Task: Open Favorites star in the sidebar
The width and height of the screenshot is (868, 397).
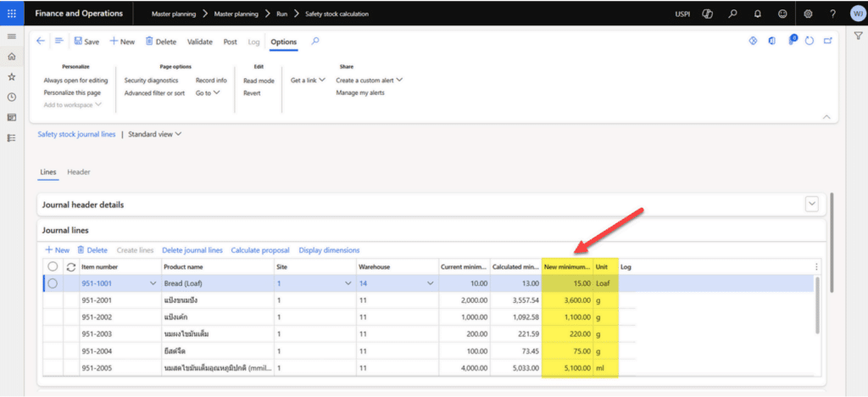Action: coord(12,77)
